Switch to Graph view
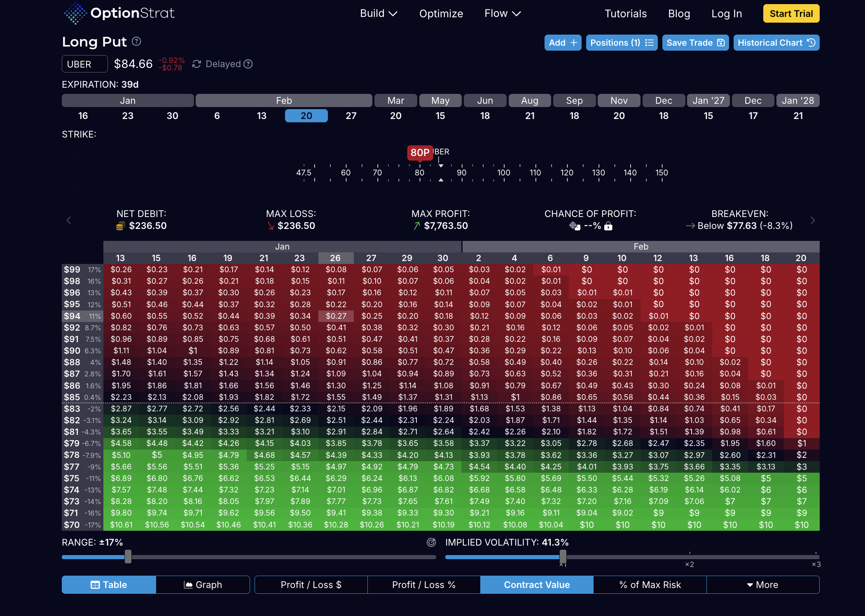The height and width of the screenshot is (616, 865). [203, 585]
